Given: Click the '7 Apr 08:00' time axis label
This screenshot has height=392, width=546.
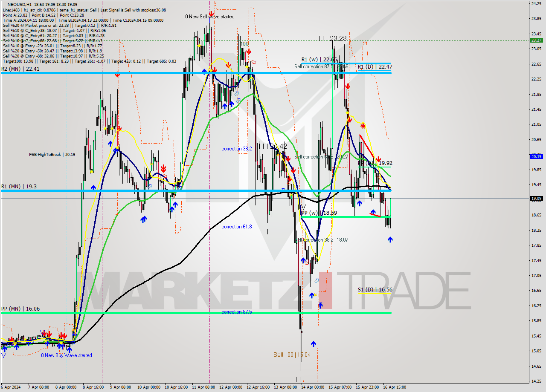Looking at the screenshot, I should (38, 387).
